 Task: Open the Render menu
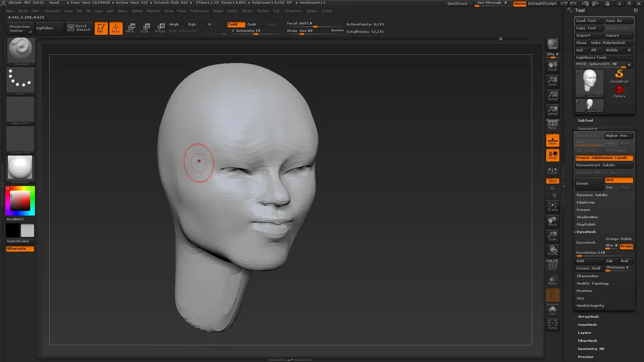point(218,11)
